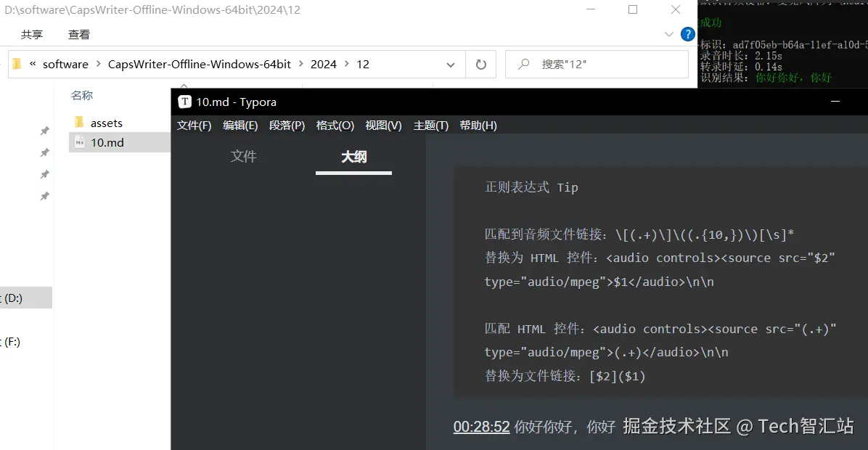Open the 格式(O) menu in Typora
This screenshot has height=450, width=868.
tap(335, 125)
